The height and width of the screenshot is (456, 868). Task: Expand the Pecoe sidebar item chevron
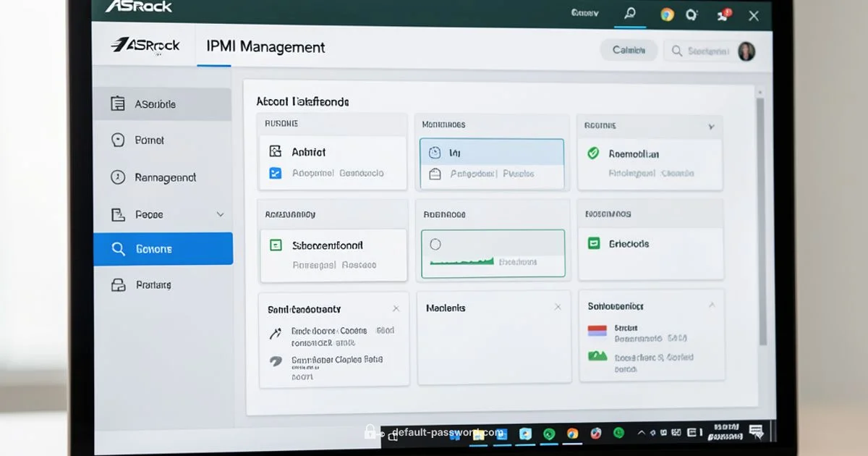pyautogui.click(x=221, y=215)
